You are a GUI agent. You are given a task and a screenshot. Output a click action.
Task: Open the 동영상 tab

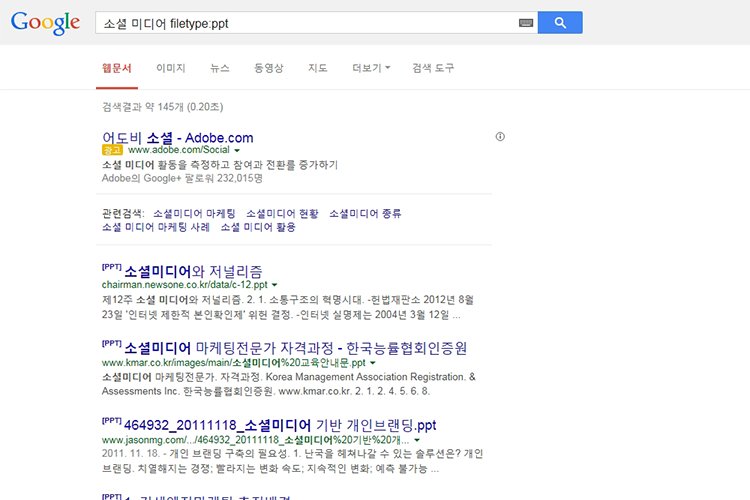point(269,68)
